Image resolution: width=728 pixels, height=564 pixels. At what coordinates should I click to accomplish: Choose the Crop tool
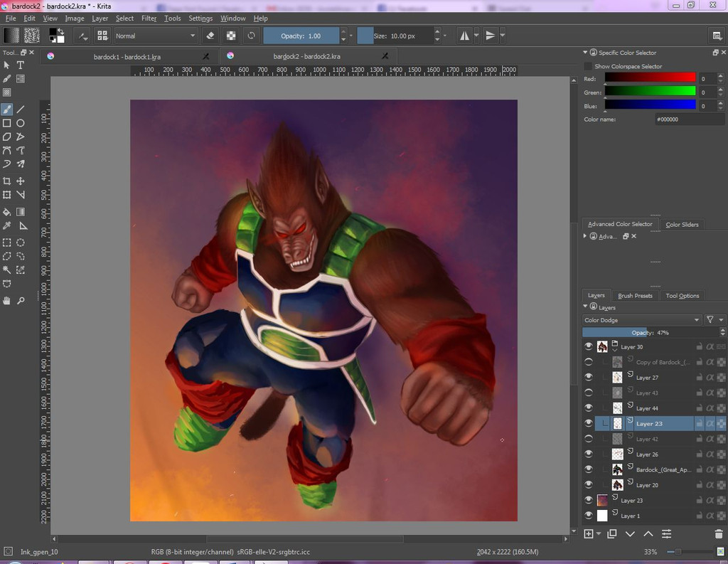(7, 181)
